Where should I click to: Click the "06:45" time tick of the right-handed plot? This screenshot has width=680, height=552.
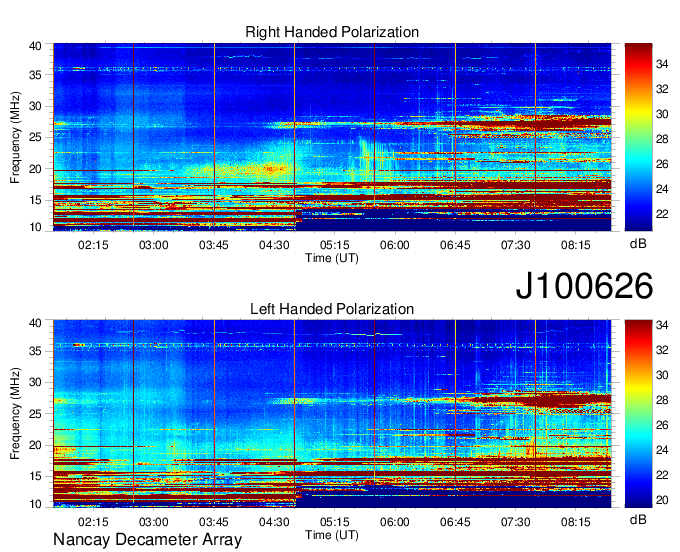pyautogui.click(x=455, y=245)
